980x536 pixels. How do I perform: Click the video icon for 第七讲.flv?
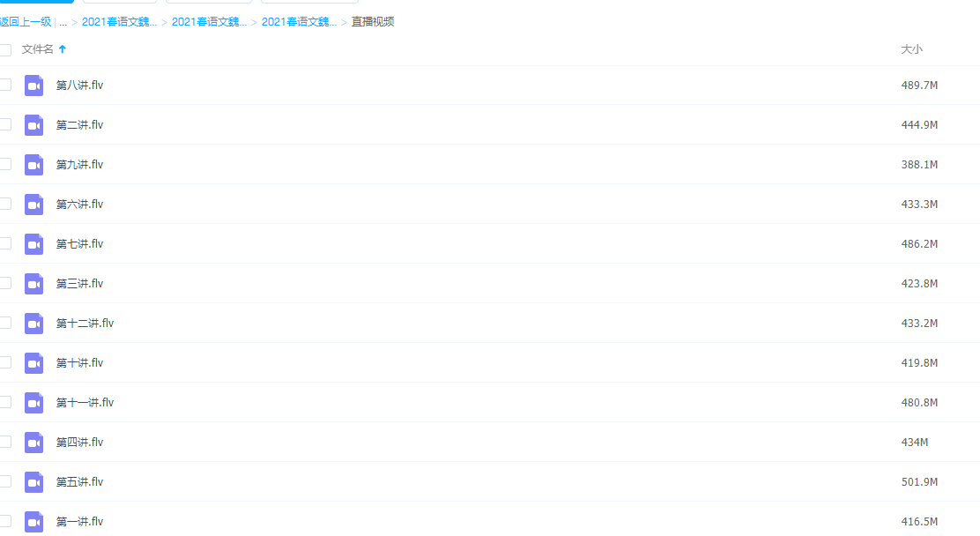(x=33, y=244)
